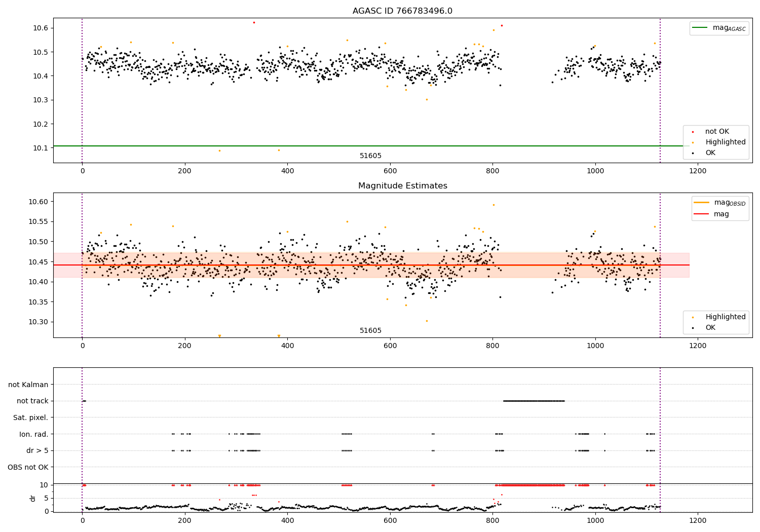
Task: Click the long black 'not track' bar segment
Action: (534, 401)
